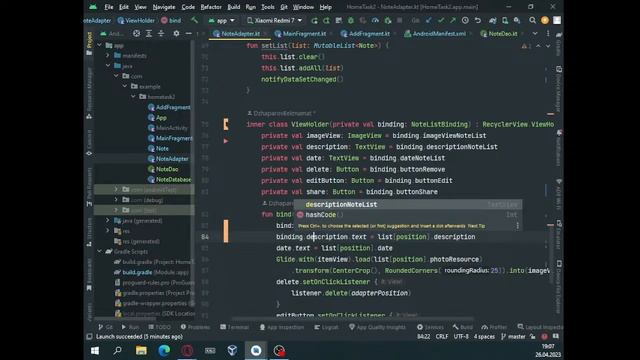
Task: Expand the res folder
Action: click(x=108, y=231)
